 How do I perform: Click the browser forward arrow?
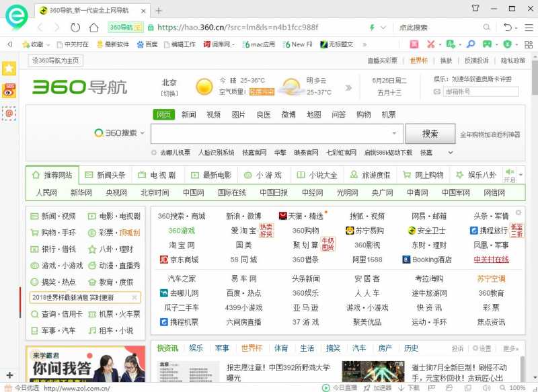pos(56,28)
